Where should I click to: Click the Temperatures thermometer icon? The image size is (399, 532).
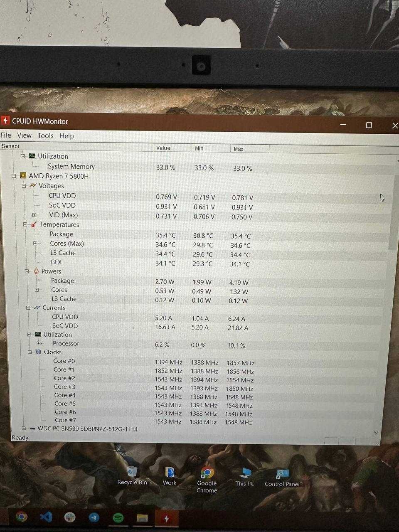[x=34, y=224]
